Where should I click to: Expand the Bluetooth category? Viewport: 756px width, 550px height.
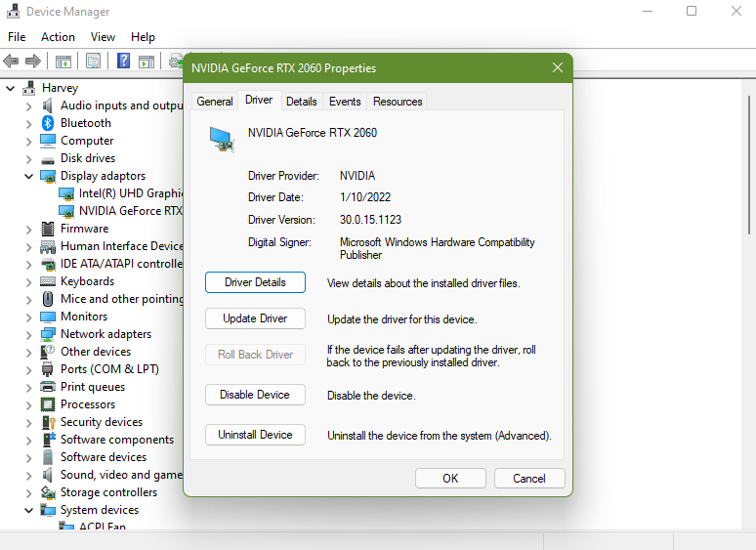(28, 124)
